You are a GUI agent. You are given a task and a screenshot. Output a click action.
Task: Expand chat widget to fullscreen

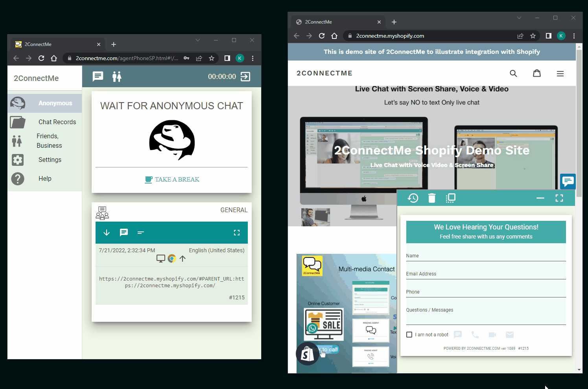[559, 198]
